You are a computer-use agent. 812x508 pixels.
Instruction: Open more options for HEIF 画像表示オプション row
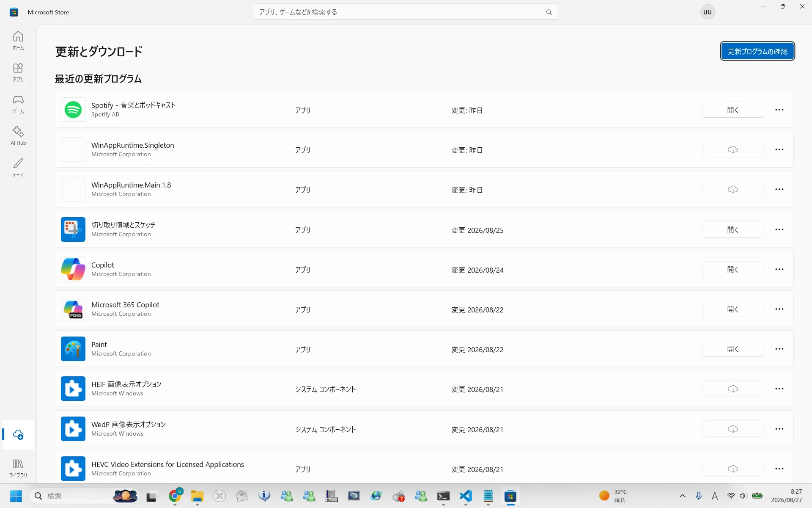(779, 389)
